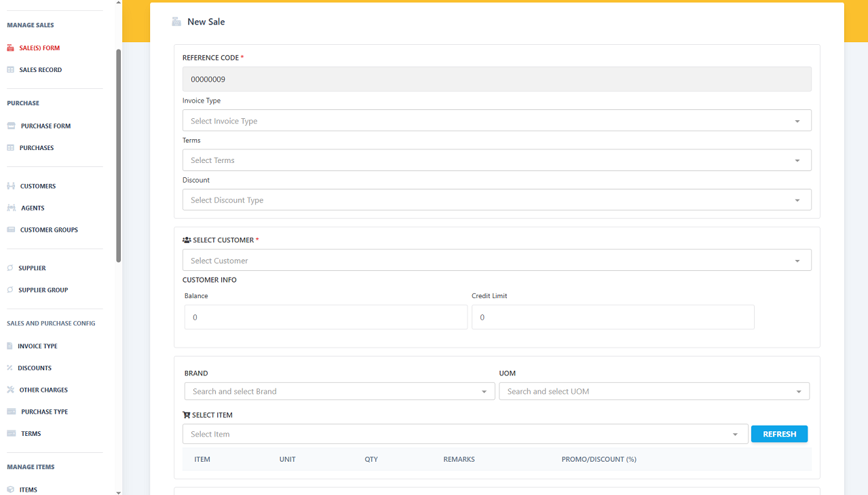Screen dimensions: 868x495
Task: Click the Discounts percent icon
Action: 10,368
